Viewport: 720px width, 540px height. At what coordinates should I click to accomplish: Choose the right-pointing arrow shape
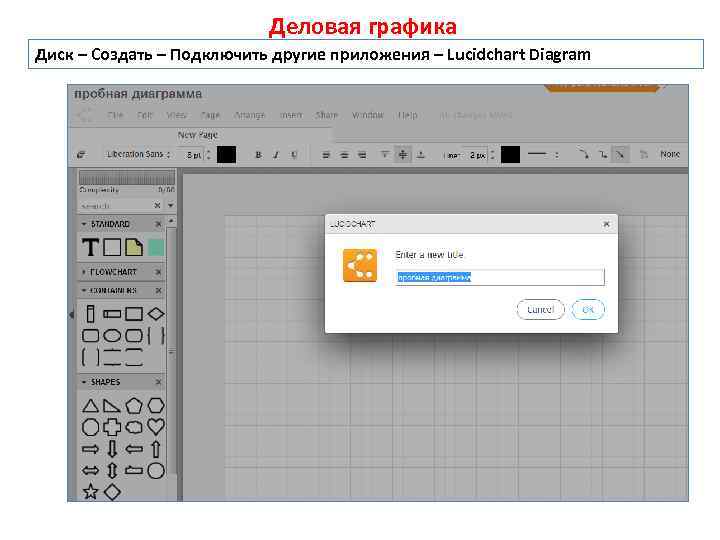click(x=90, y=449)
